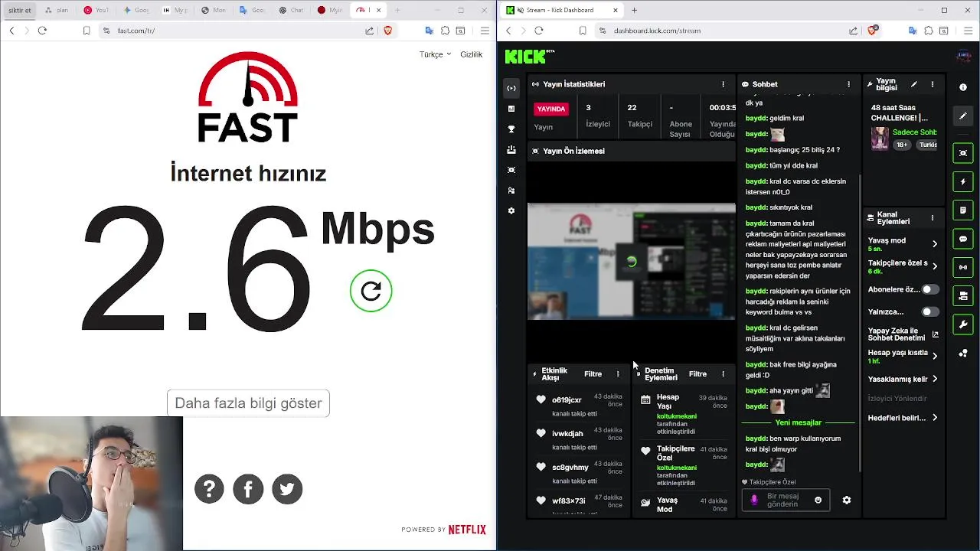Screen dimensions: 980x551
Task: Click Filtre in the Denetim Eylemleri panel
Action: (697, 374)
